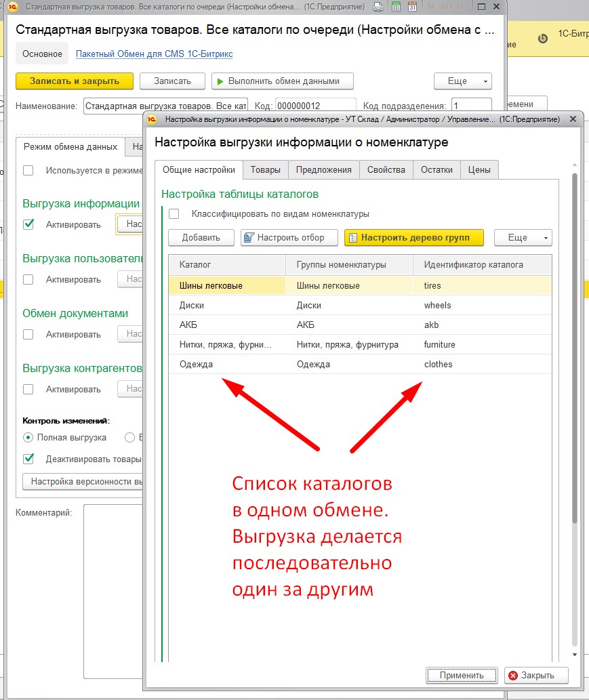
Task: Switch to the Товары tab
Action: pyautogui.click(x=265, y=169)
